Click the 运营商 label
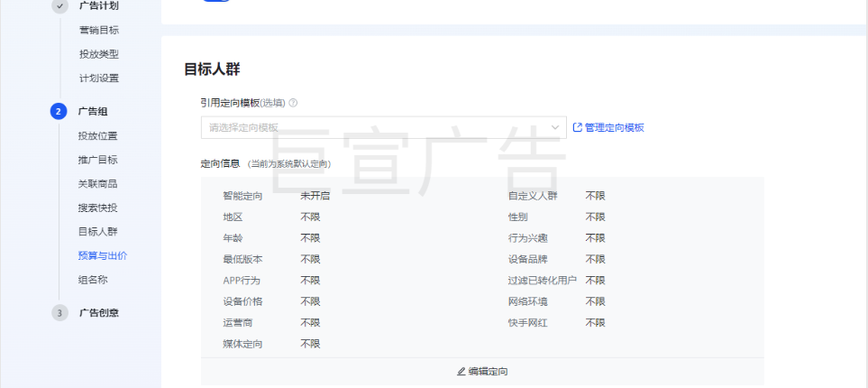868x388 pixels. click(x=238, y=323)
